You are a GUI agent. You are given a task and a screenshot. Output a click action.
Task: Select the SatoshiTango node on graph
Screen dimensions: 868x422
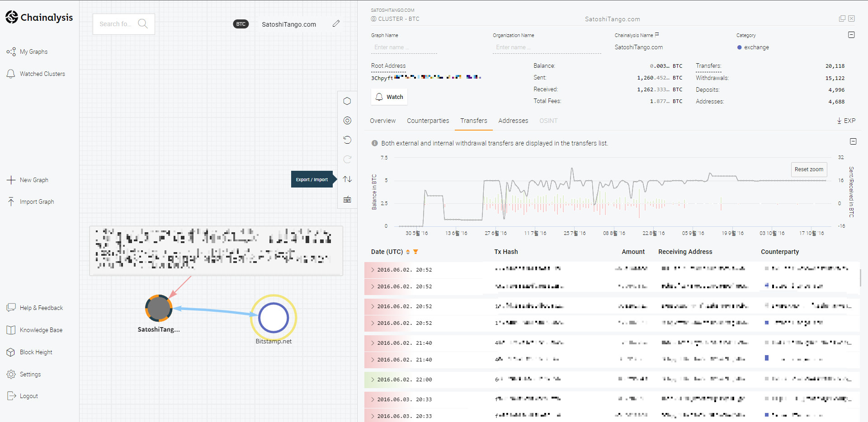pyautogui.click(x=159, y=308)
